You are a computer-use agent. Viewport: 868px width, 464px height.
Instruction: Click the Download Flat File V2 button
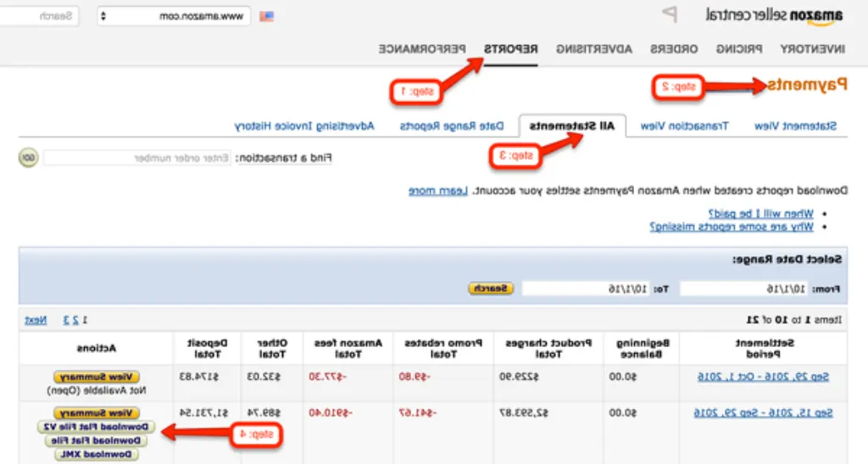pyautogui.click(x=97, y=427)
